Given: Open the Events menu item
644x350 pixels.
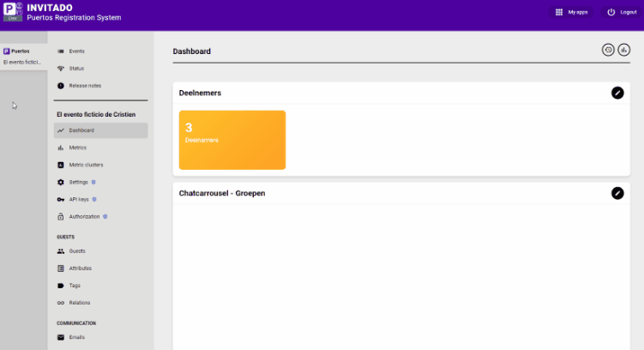Looking at the screenshot, I should (x=100, y=51).
